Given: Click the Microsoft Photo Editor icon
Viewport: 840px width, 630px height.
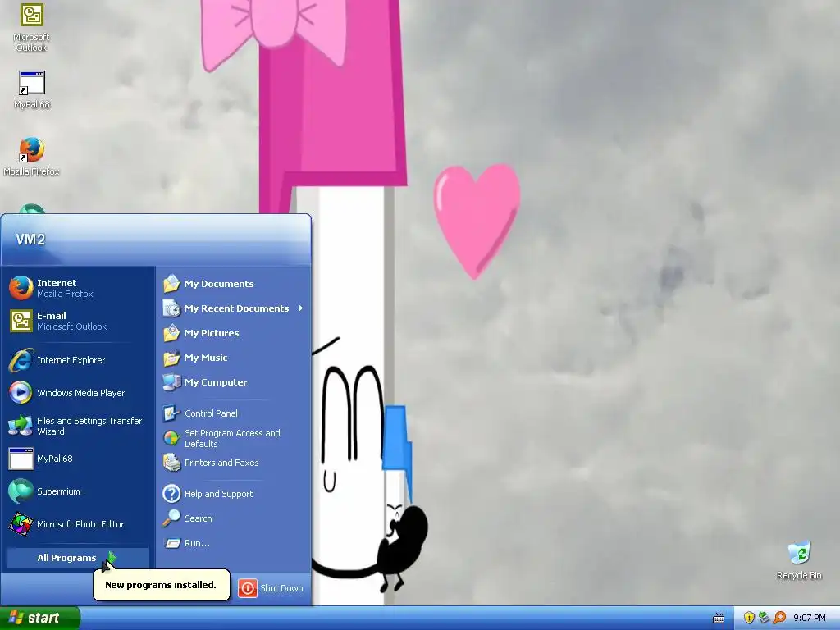Looking at the screenshot, I should 21,524.
